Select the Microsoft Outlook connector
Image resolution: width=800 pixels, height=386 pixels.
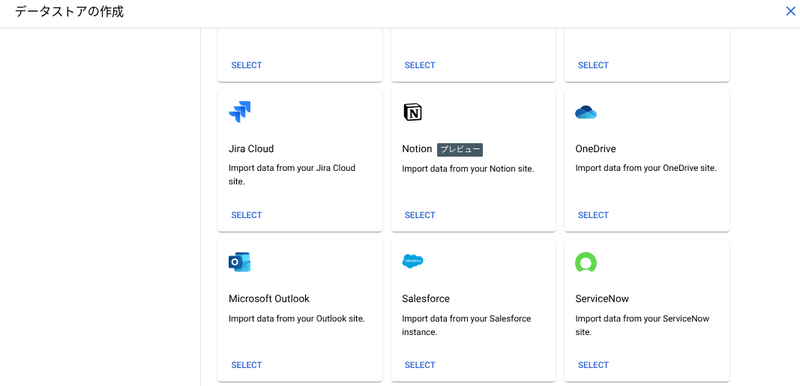tap(246, 365)
